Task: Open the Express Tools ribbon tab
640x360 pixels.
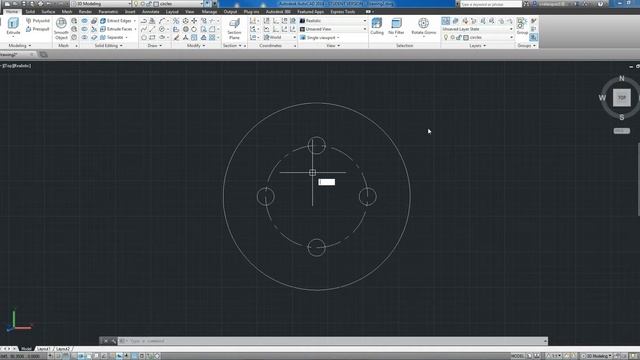Action: [343, 12]
